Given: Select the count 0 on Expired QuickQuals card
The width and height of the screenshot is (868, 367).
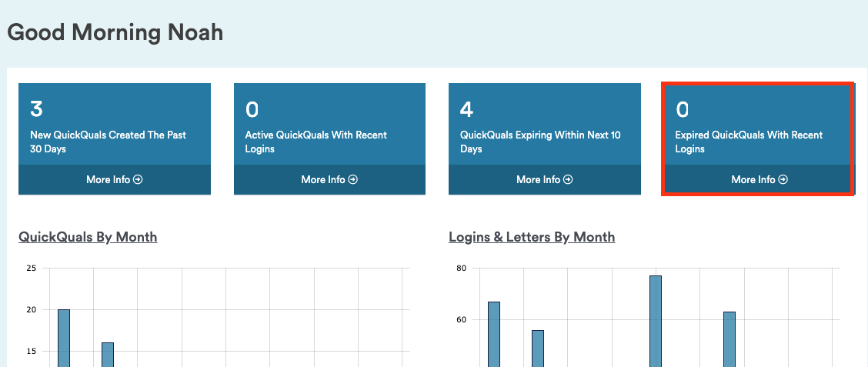Looking at the screenshot, I should point(682,109).
